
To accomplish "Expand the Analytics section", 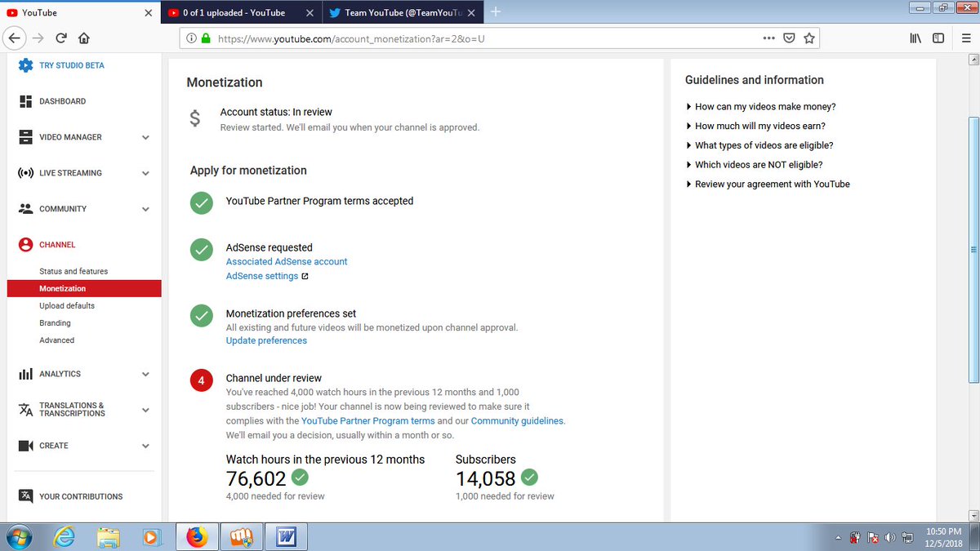I will (145, 374).
